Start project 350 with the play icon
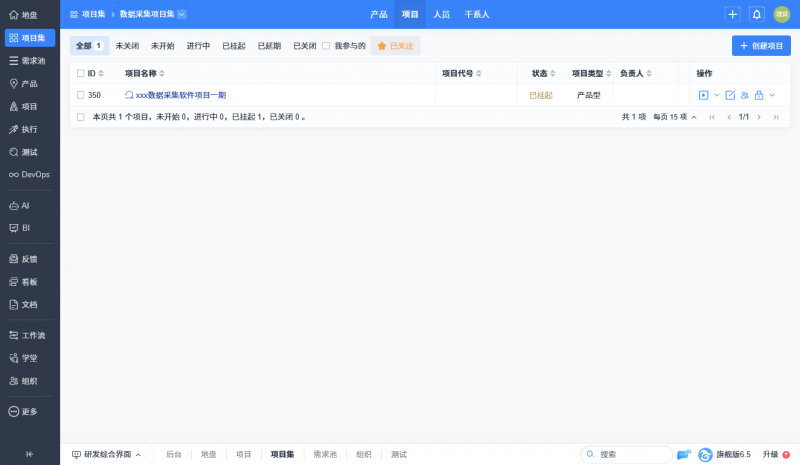Screen dimensions: 800x465 pos(704,95)
